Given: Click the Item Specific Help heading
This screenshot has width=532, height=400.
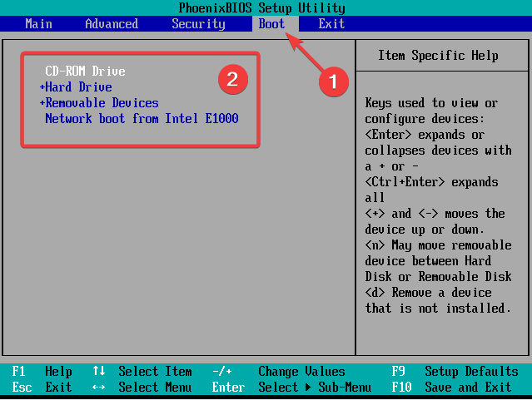Looking at the screenshot, I should (x=438, y=55).
